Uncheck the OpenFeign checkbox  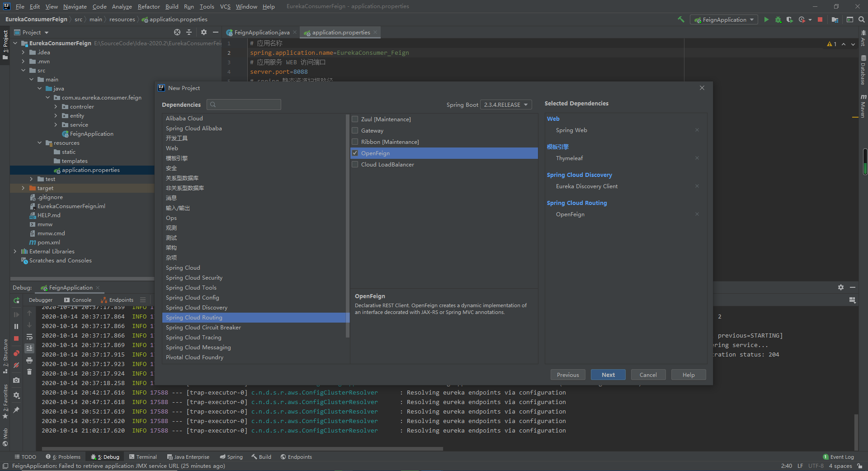tap(355, 153)
